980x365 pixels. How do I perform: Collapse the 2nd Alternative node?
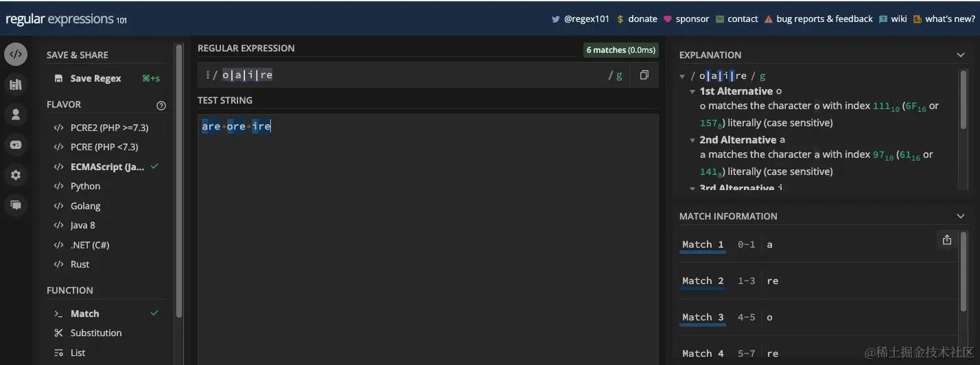coord(692,140)
